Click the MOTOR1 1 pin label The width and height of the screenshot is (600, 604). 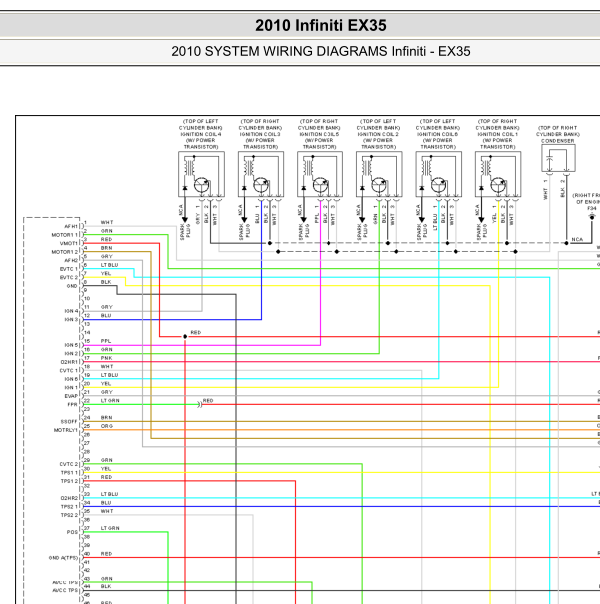point(65,235)
